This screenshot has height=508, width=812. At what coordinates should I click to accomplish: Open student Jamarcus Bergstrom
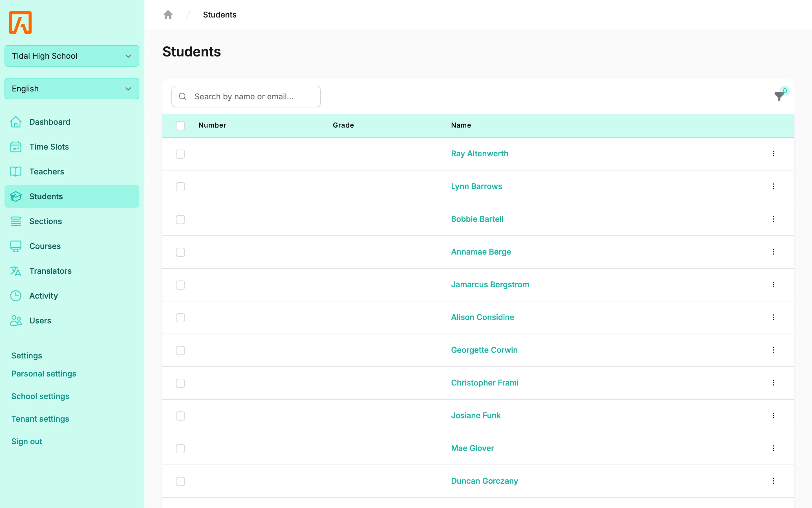[x=490, y=284]
